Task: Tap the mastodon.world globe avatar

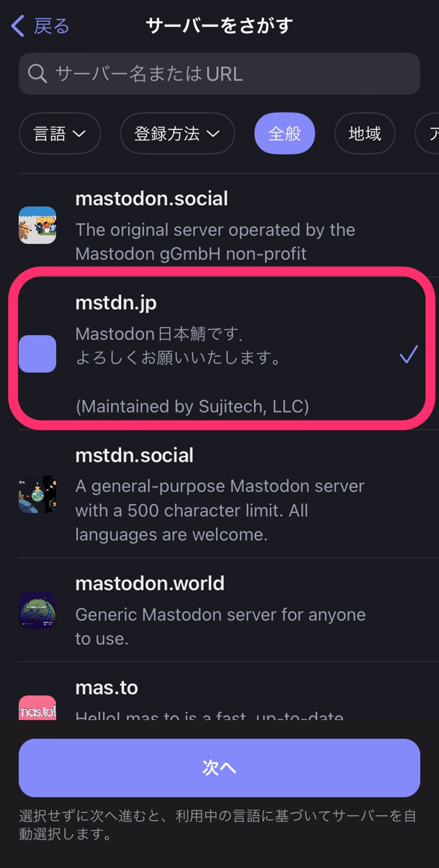Action: pyautogui.click(x=37, y=610)
